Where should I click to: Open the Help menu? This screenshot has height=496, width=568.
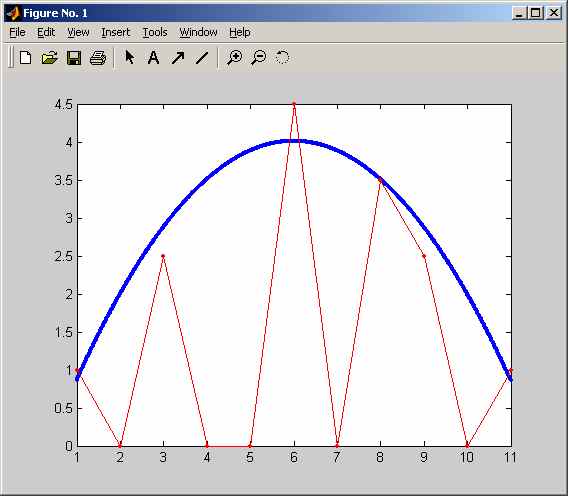(239, 33)
